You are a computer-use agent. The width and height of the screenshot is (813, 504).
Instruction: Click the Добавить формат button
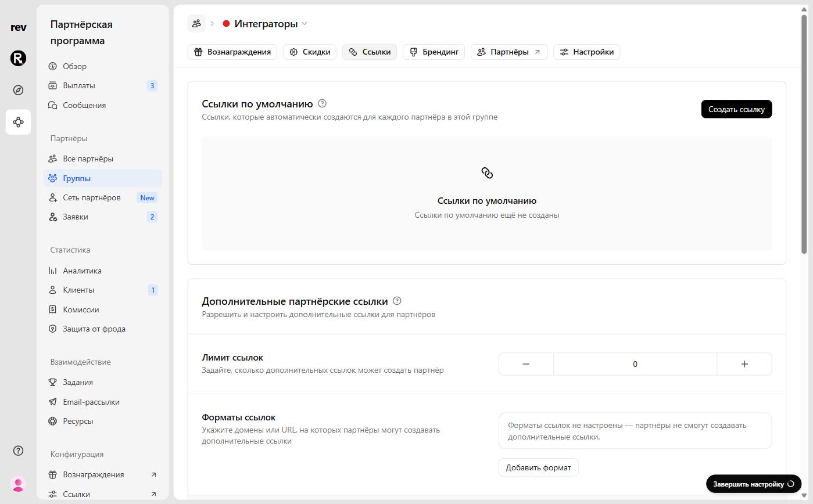[x=538, y=467]
